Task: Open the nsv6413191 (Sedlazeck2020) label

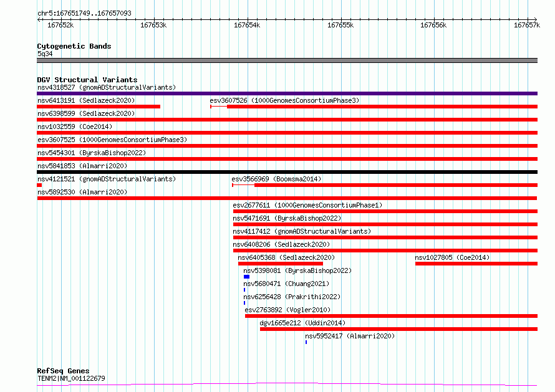Action: point(86,100)
